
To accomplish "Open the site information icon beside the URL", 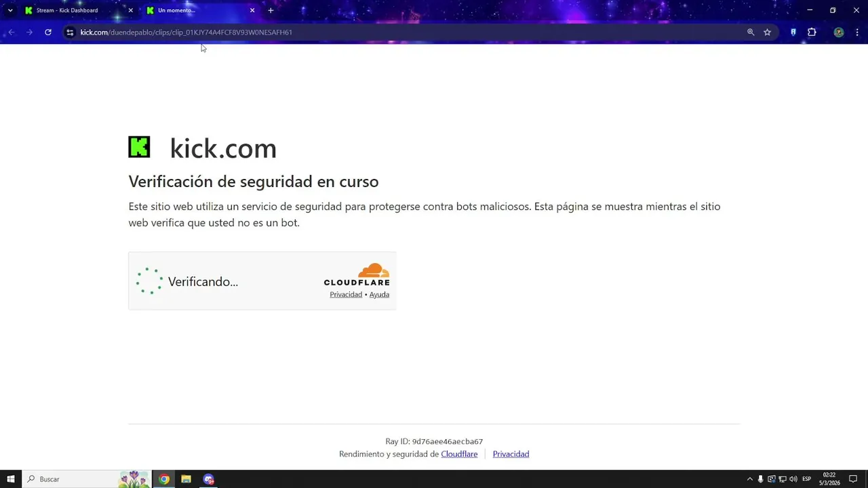I will tap(69, 32).
